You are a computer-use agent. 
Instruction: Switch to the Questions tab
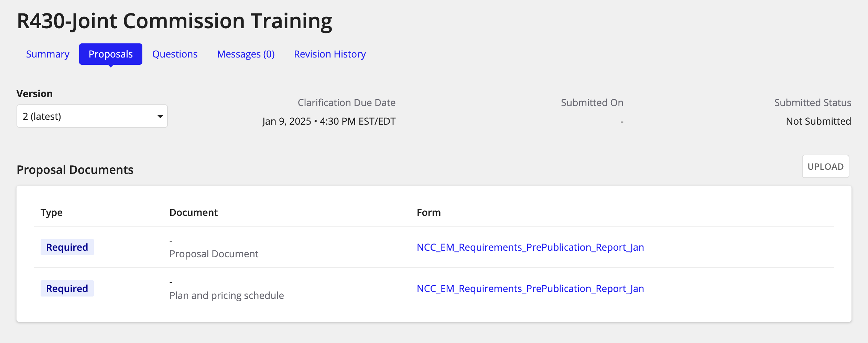pos(175,54)
